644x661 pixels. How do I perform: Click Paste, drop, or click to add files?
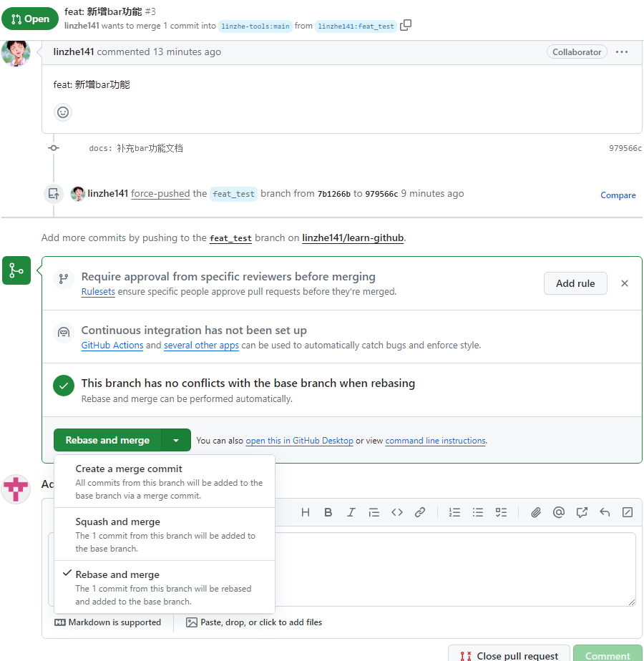(x=254, y=622)
